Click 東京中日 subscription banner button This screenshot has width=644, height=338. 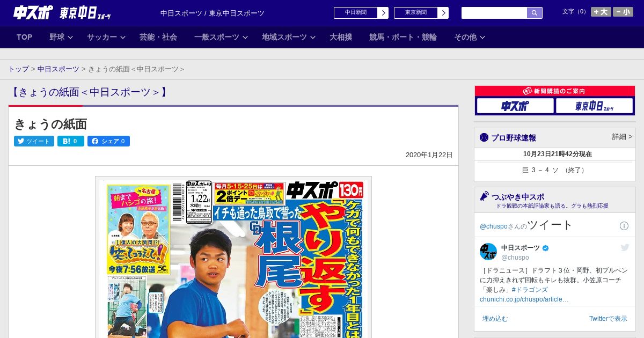[595, 106]
